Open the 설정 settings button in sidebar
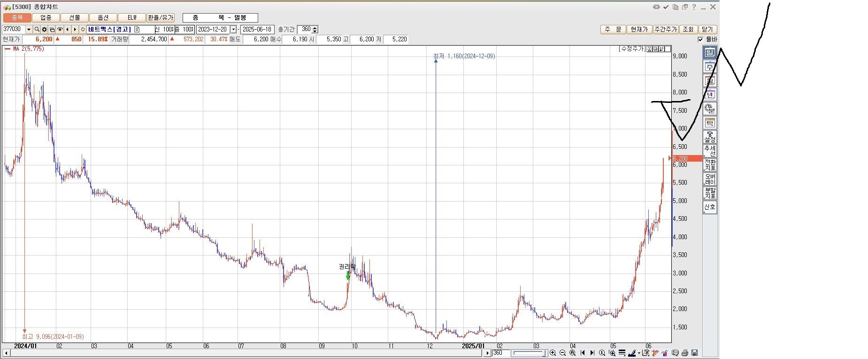 (x=710, y=137)
